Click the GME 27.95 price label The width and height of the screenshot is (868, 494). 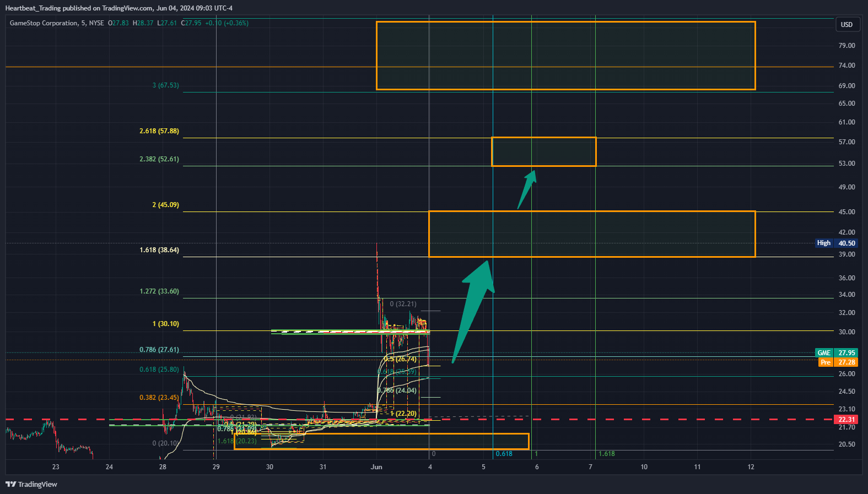click(835, 353)
